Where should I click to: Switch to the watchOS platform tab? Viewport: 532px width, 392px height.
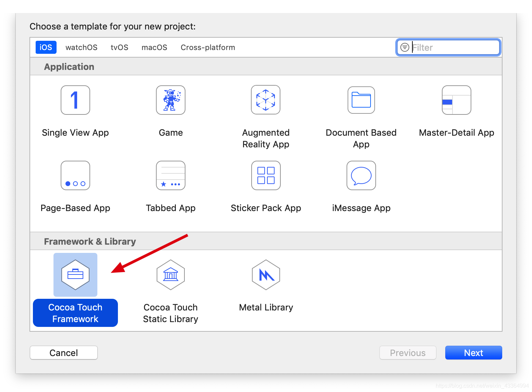[x=82, y=47]
